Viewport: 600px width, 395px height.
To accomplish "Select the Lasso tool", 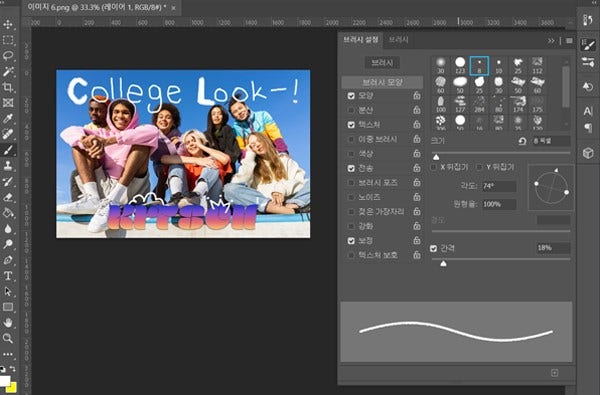I will tap(8, 55).
